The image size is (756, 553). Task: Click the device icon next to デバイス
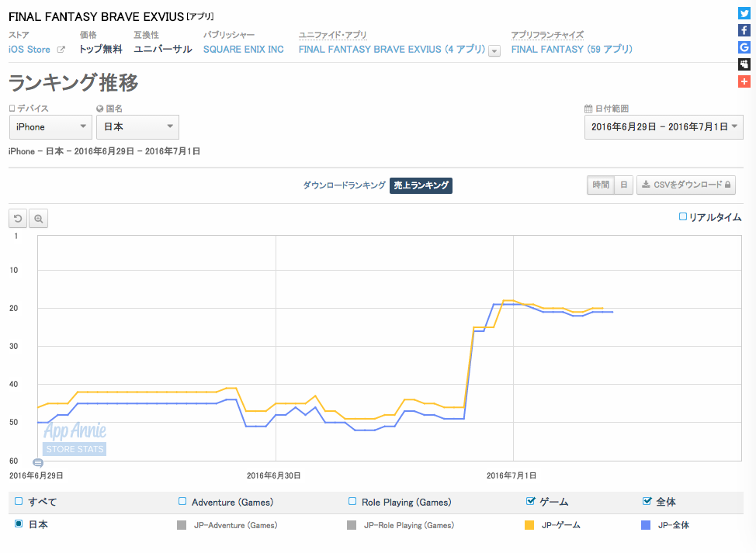[12, 109]
